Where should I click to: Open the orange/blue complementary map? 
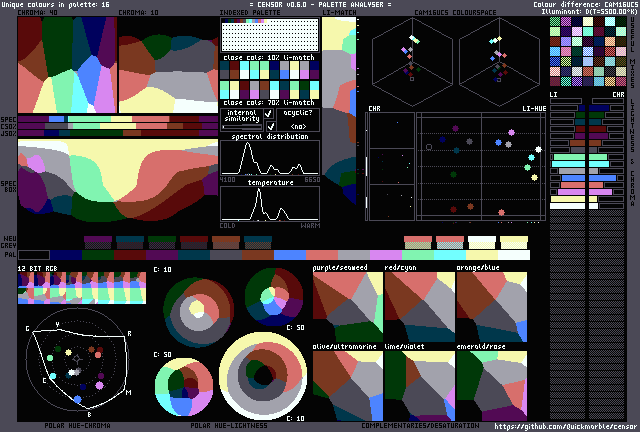click(x=492, y=307)
